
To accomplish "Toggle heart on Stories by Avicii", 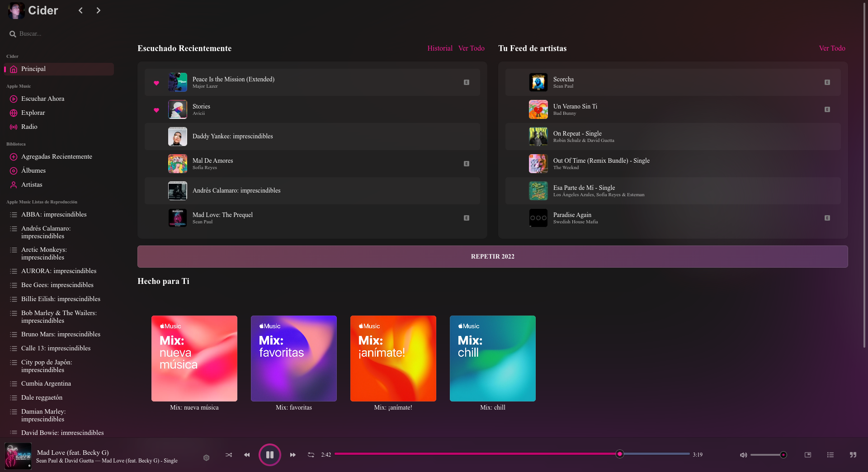I will [x=156, y=110].
